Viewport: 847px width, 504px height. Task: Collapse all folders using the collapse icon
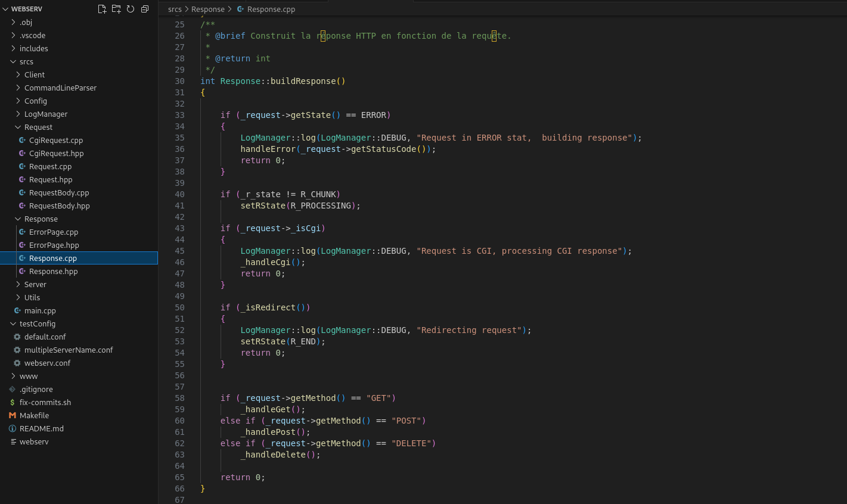point(145,9)
